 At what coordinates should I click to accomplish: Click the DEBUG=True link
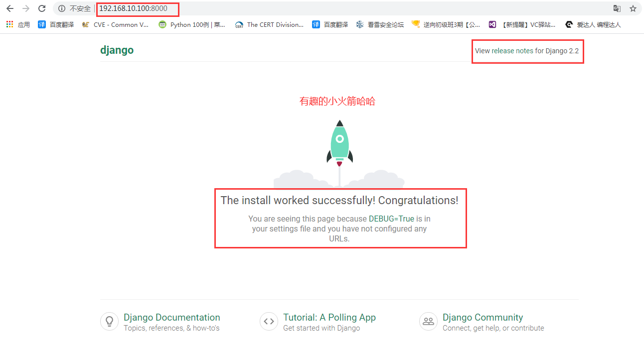click(391, 219)
